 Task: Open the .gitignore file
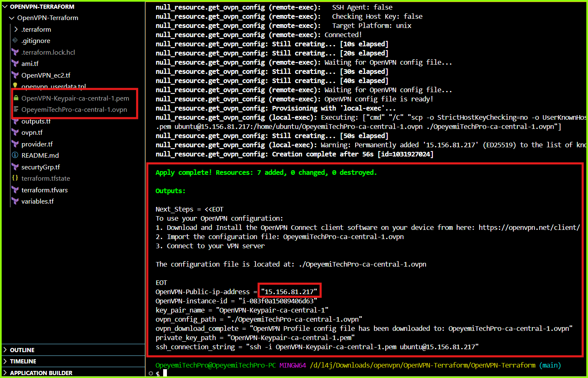36,41
